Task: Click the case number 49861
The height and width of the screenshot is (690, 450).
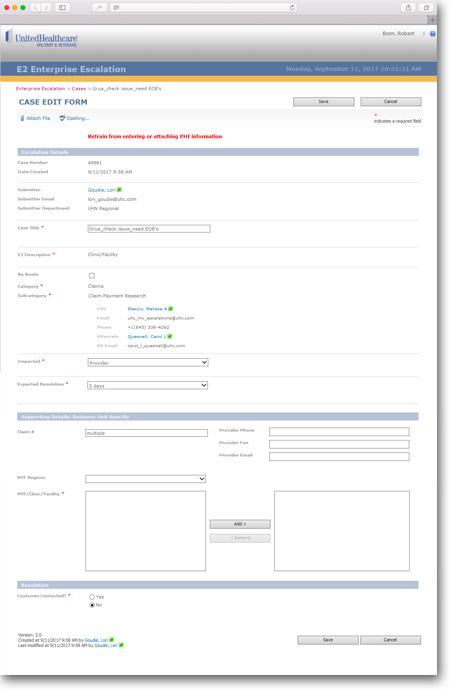Action: coord(95,163)
